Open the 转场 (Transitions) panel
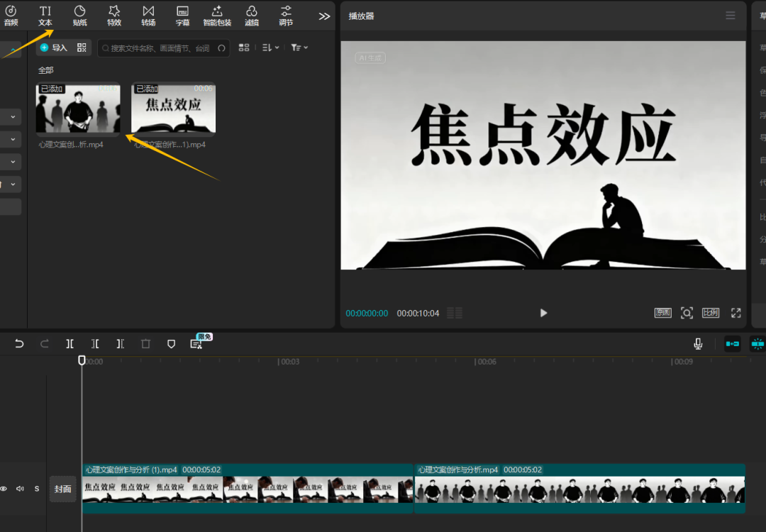 [x=148, y=15]
